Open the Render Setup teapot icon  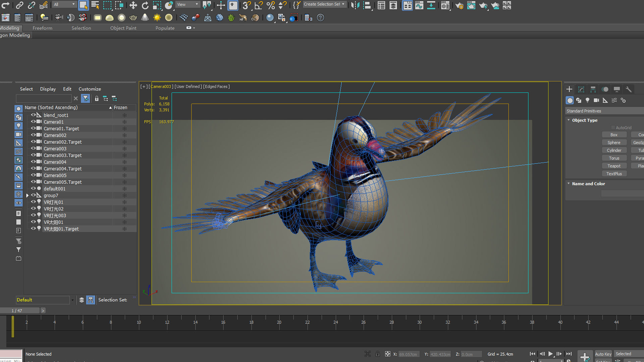[459, 5]
